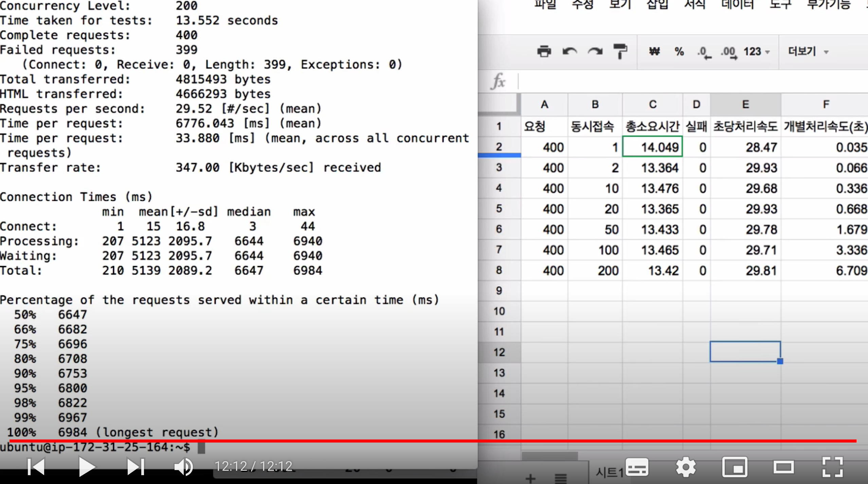
Task: Skip to next video
Action: coord(135,467)
